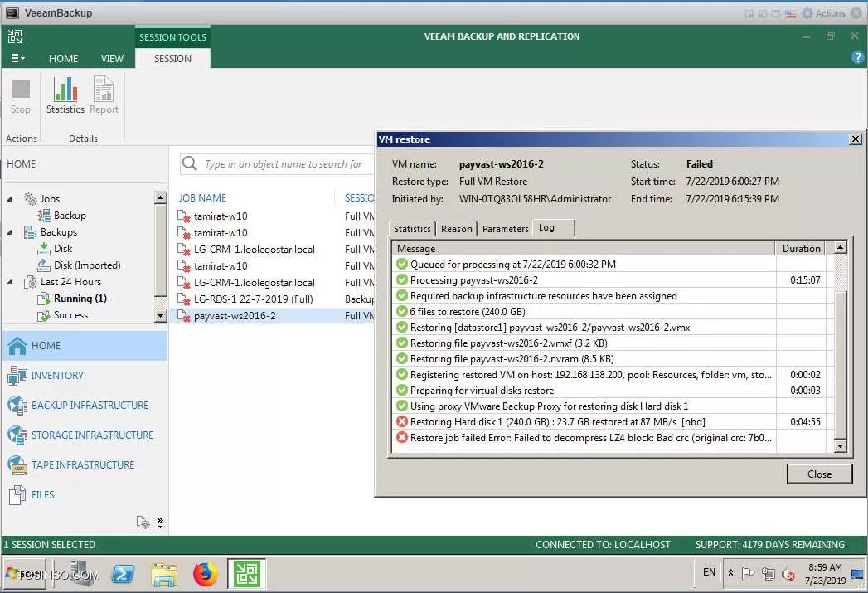This screenshot has height=593, width=868.
Task: Collapse the Jobs tree node
Action: 9,199
